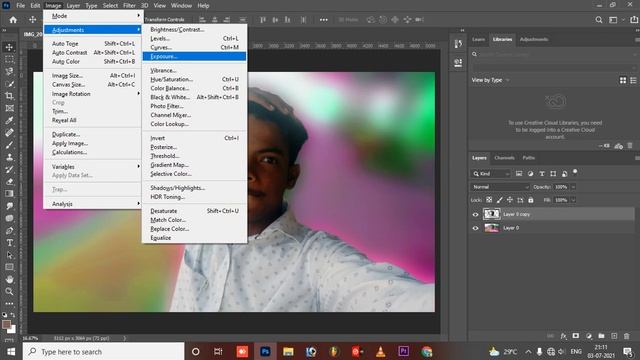Hide the Layer 0 layer
The image size is (640, 360).
(x=475, y=228)
